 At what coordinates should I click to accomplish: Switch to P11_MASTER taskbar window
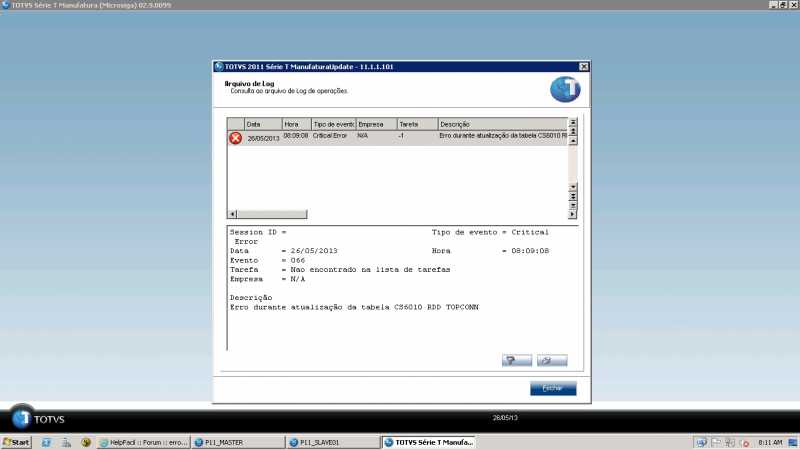(x=238, y=442)
